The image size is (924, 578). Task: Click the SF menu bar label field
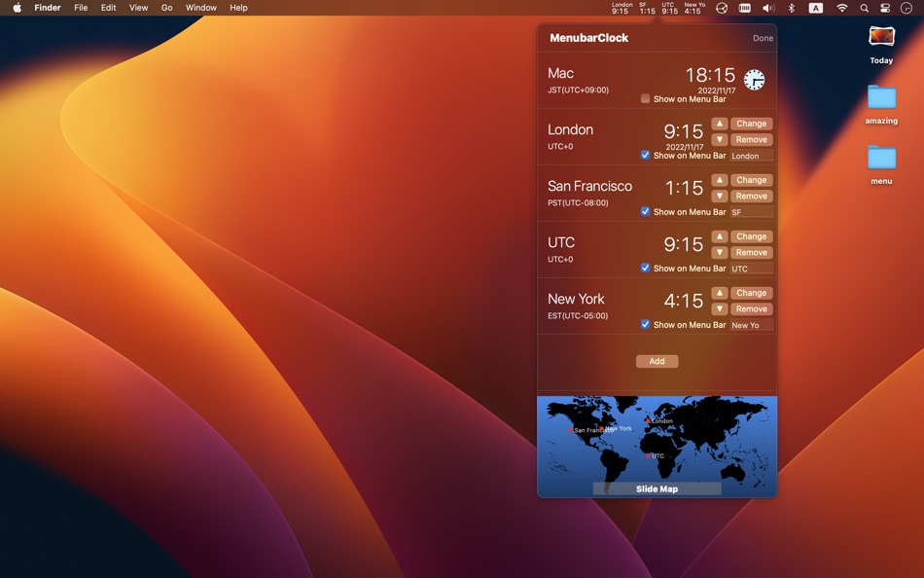pyautogui.click(x=751, y=212)
